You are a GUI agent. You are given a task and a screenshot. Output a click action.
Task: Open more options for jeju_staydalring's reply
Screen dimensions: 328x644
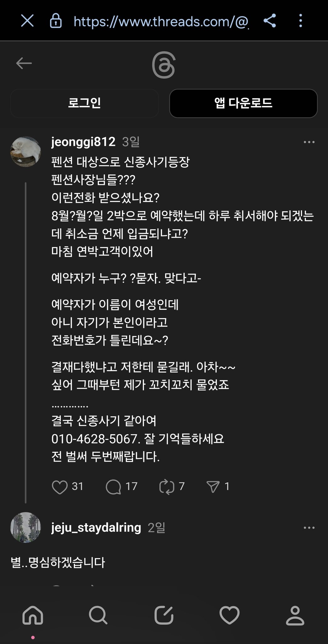pos(309,528)
